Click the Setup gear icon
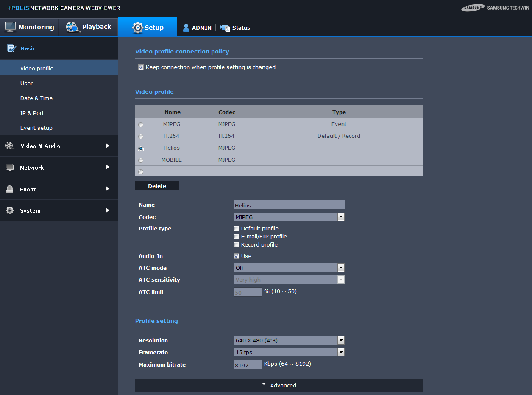The width and height of the screenshot is (532, 395). pyautogui.click(x=138, y=28)
